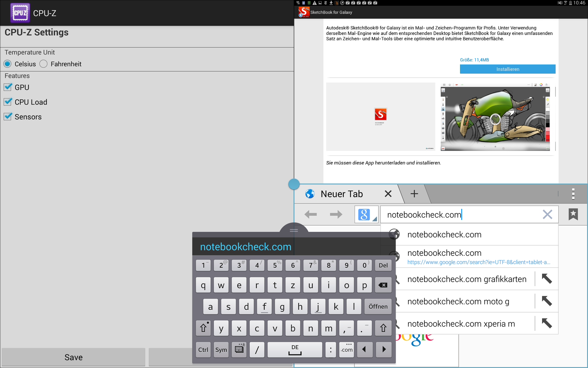Image resolution: width=588 pixels, height=368 pixels.
Task: Tap the download notification icon in status bar
Action: 331,3
